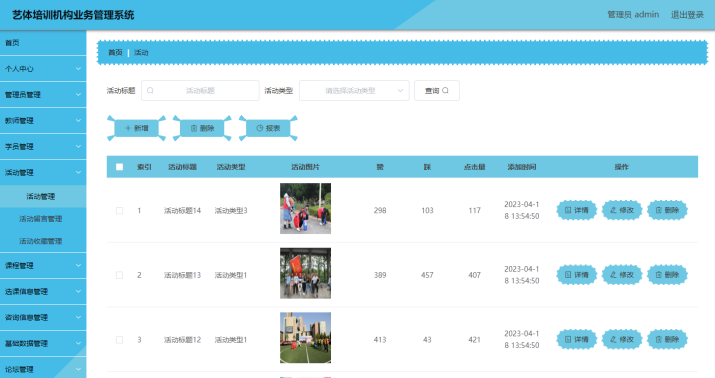Check the checkbox for row 3 活动标题12
Screen dimensions: 715x378
click(x=119, y=340)
